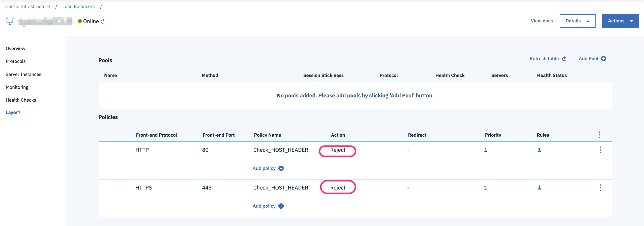The image size is (644, 226).
Task: Open the kebab menu in Policies header
Action: click(x=600, y=135)
